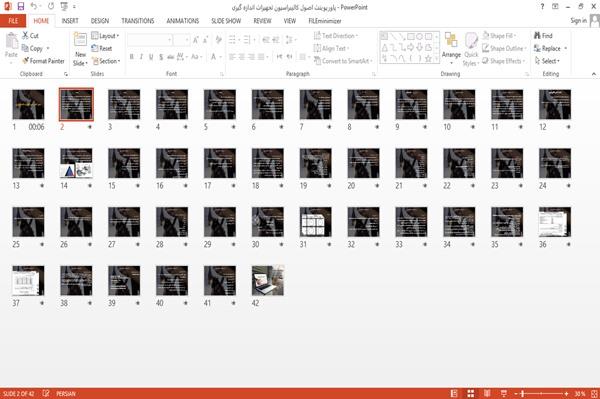Click zoom in plus button

point(566,393)
